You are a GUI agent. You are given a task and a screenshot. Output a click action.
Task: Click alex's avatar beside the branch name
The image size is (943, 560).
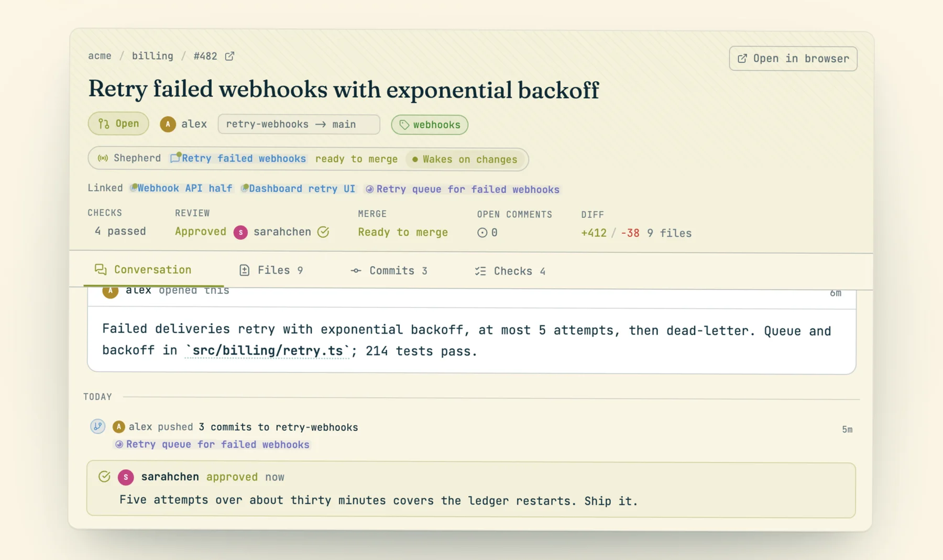click(168, 124)
